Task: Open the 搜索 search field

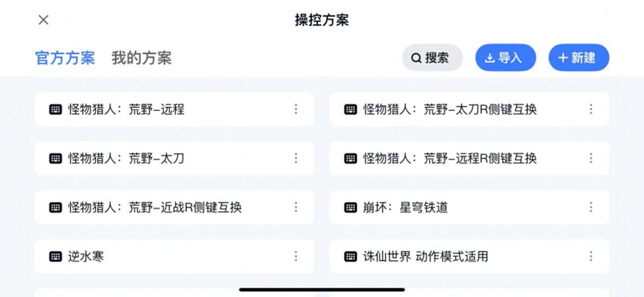Action: [x=432, y=58]
